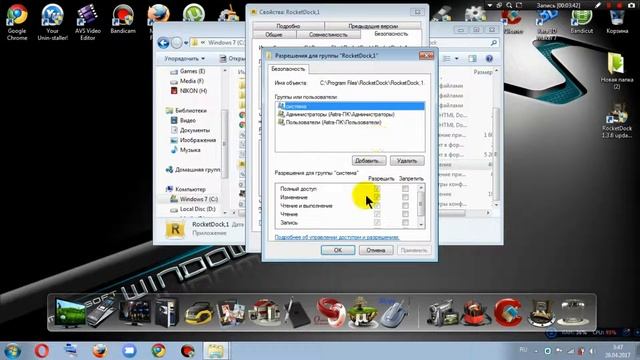Select Безопасность tab in permissions dialog
640x360 pixels.
(x=288, y=69)
